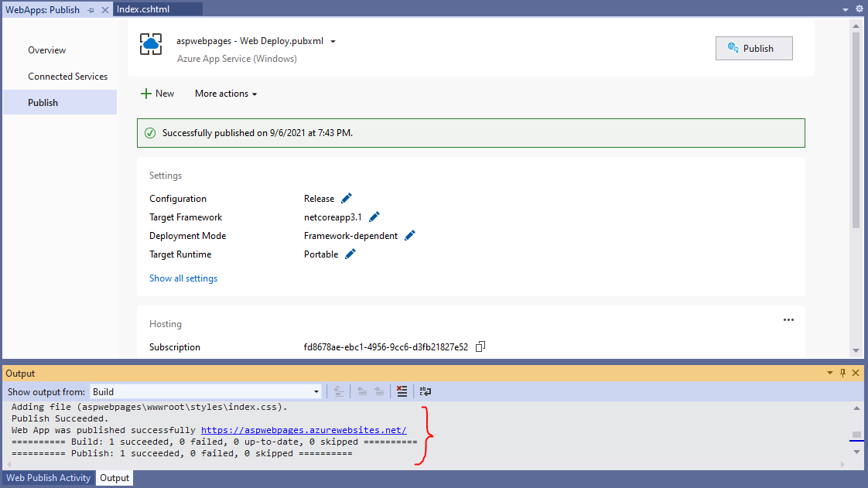Open the Show output from combo box
This screenshot has height=488, width=868.
(x=206, y=392)
